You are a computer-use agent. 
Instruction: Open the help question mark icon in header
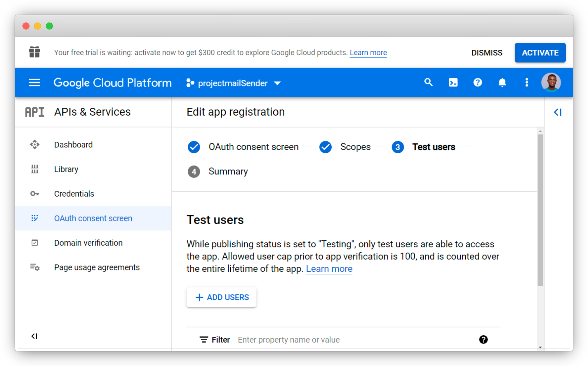tap(478, 83)
